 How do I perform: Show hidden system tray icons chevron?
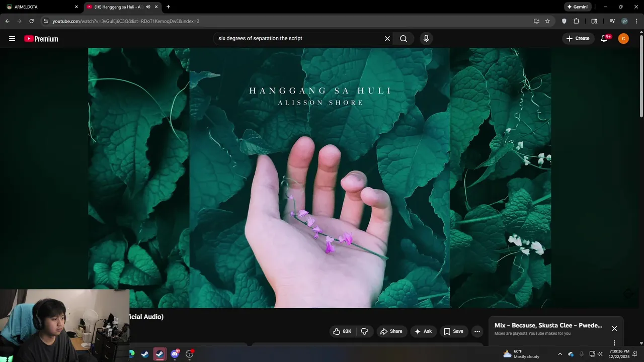[560, 354]
